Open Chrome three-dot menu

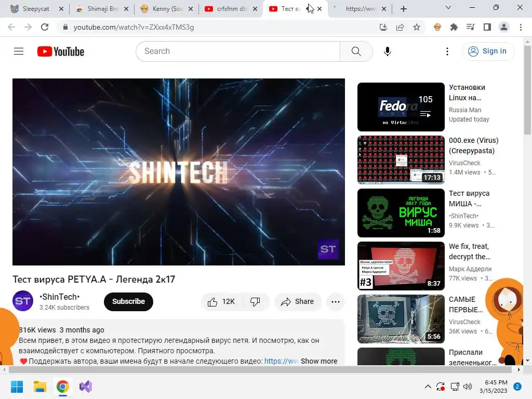[x=521, y=27]
